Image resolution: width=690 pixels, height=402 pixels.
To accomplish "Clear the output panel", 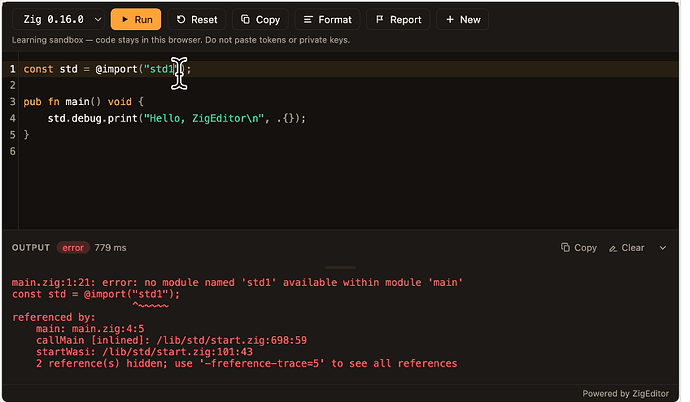I will point(627,248).
